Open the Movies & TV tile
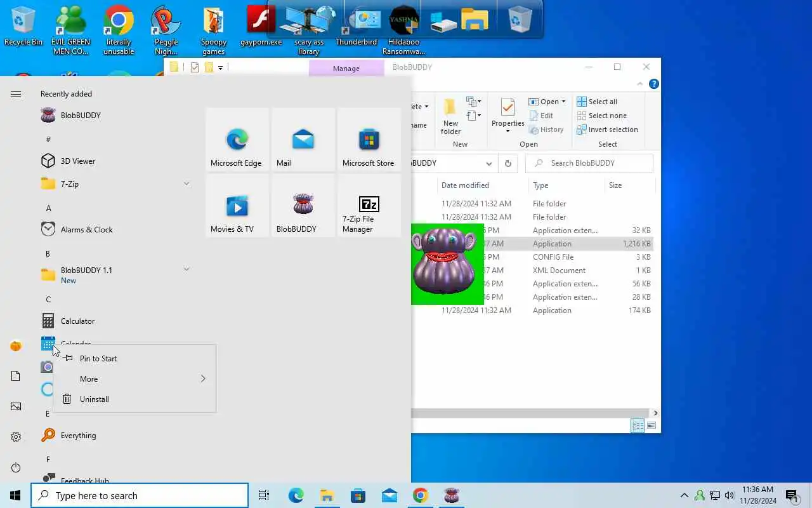This screenshot has height=508, width=812. (237, 205)
